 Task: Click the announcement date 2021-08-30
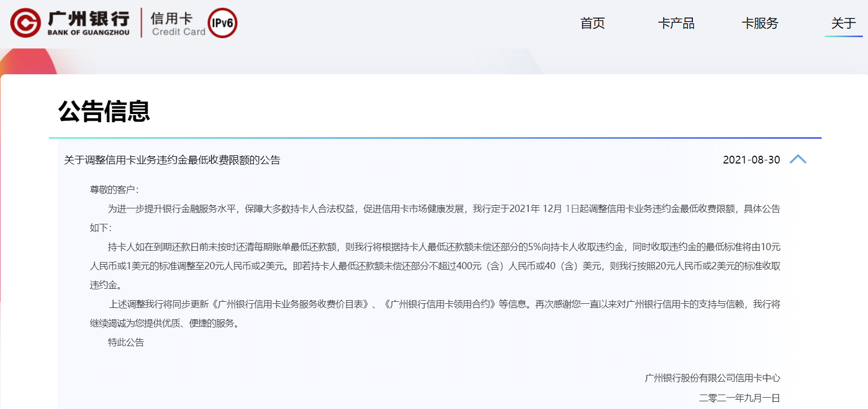pos(752,160)
